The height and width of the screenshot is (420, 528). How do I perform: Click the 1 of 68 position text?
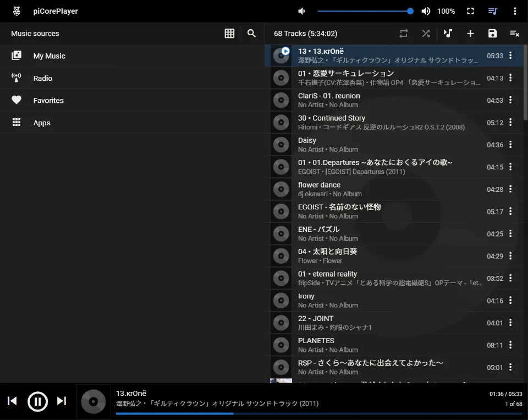tap(514, 404)
